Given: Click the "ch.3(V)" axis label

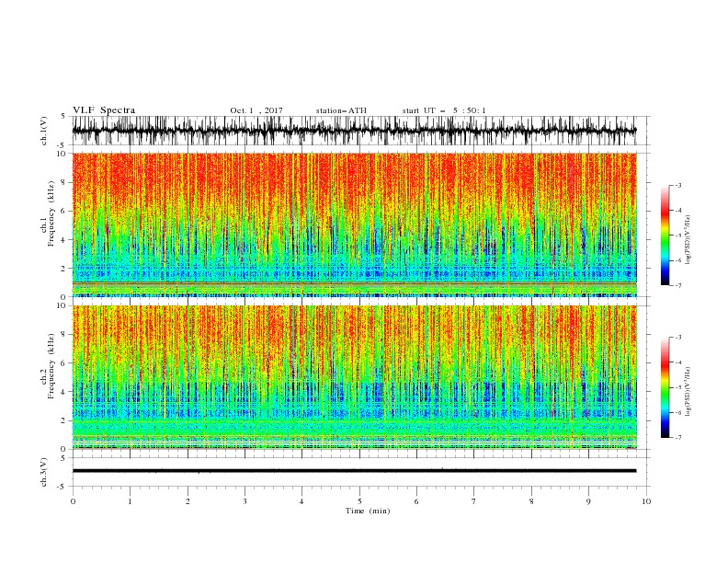Looking at the screenshot, I should point(44,472).
